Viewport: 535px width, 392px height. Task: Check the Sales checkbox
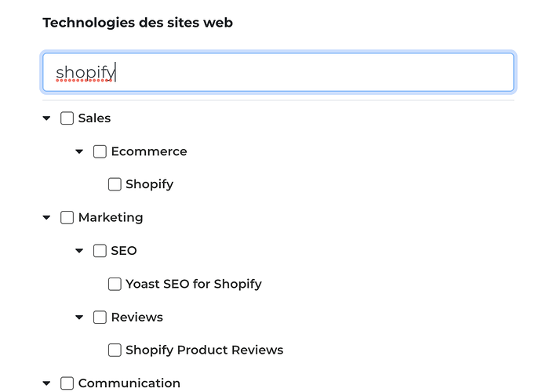point(67,118)
